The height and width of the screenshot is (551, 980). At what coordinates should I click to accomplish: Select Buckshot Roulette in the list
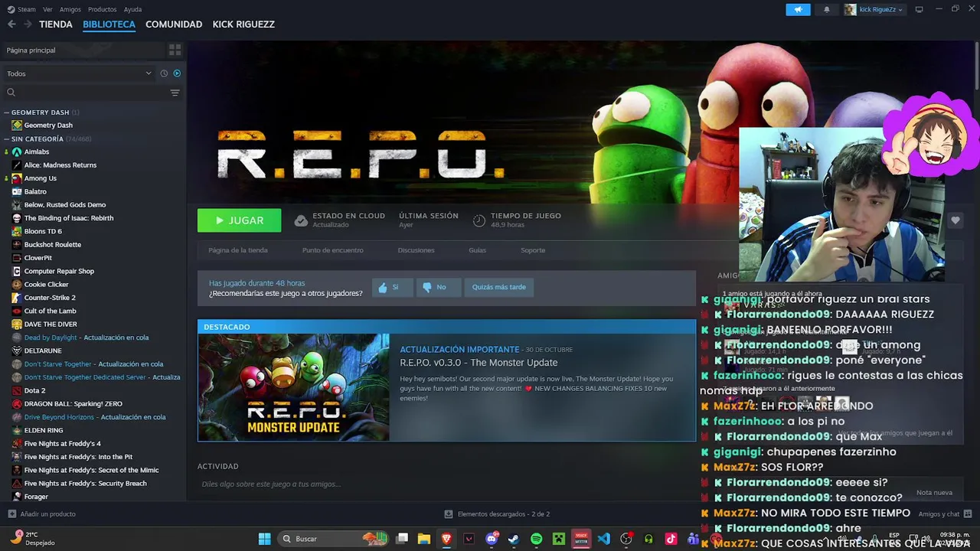tap(52, 245)
